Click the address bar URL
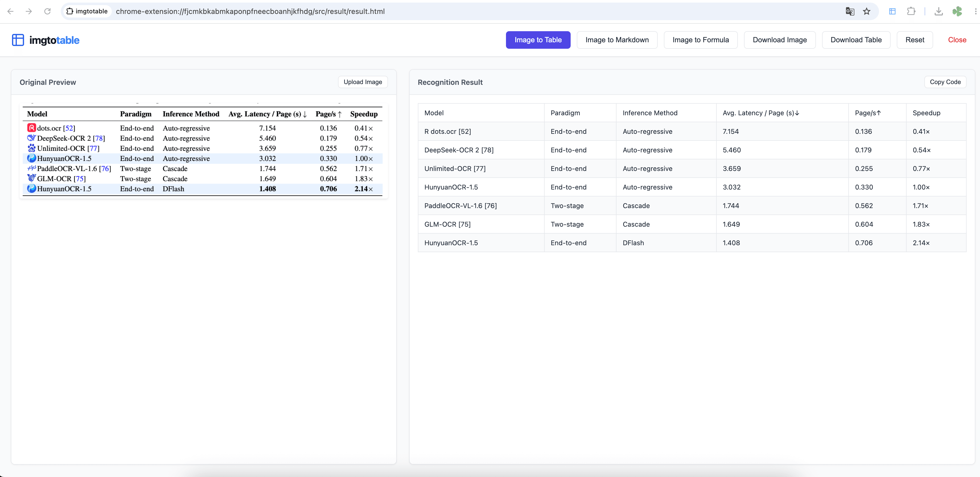The height and width of the screenshot is (477, 980). [x=250, y=11]
